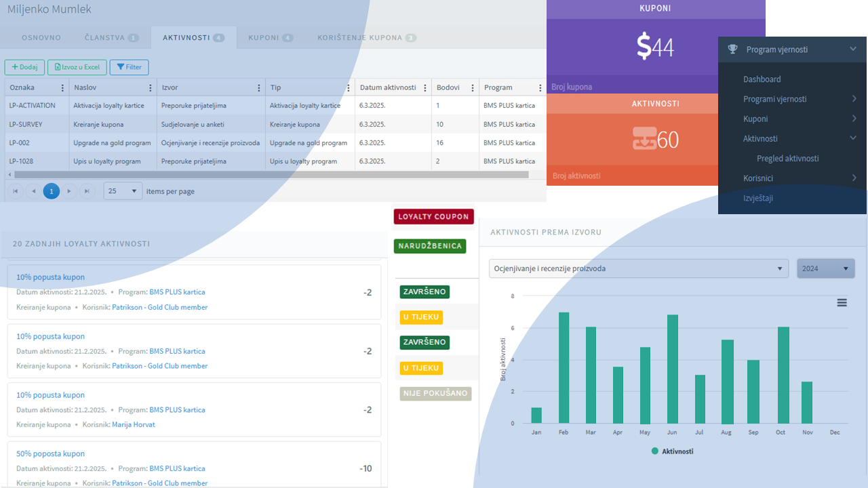Click the Broj aktivnosti tile label
Viewport: 868px width, 488px height.
tap(576, 176)
